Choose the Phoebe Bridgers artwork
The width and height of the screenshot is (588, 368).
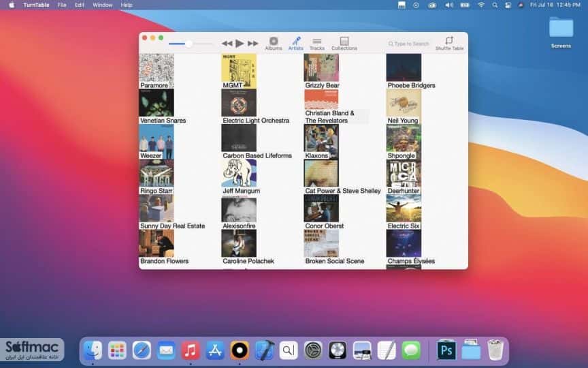[x=404, y=67]
